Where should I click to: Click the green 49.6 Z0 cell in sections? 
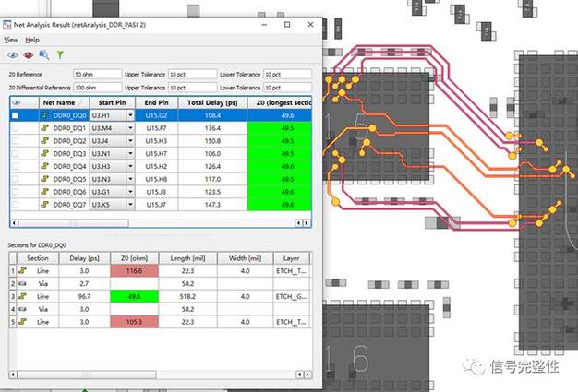point(134,296)
